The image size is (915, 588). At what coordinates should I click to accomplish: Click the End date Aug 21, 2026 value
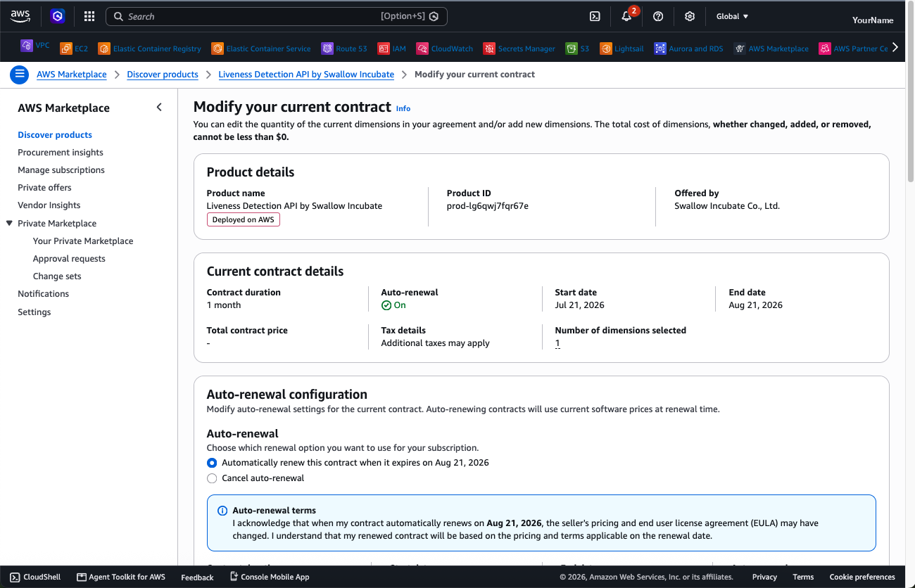coord(756,305)
